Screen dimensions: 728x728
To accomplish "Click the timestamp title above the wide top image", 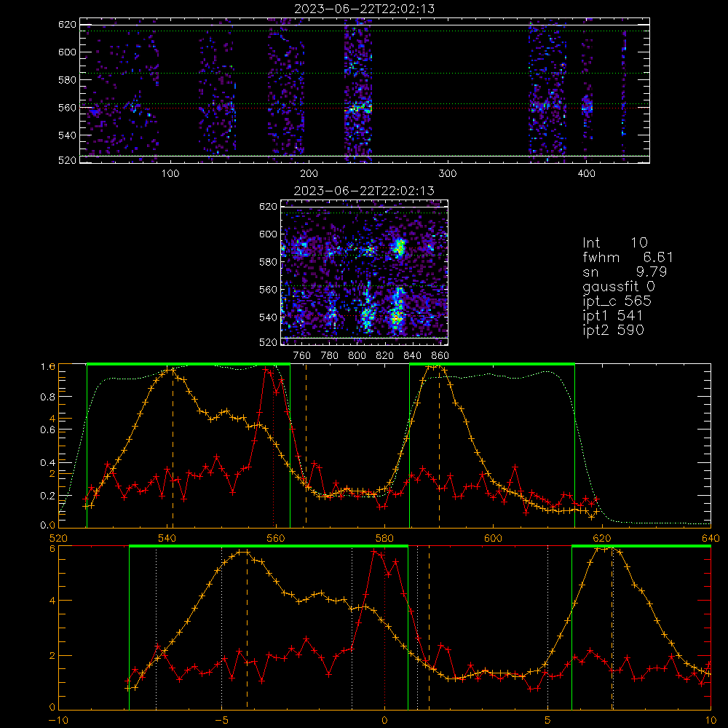I will (x=365, y=9).
